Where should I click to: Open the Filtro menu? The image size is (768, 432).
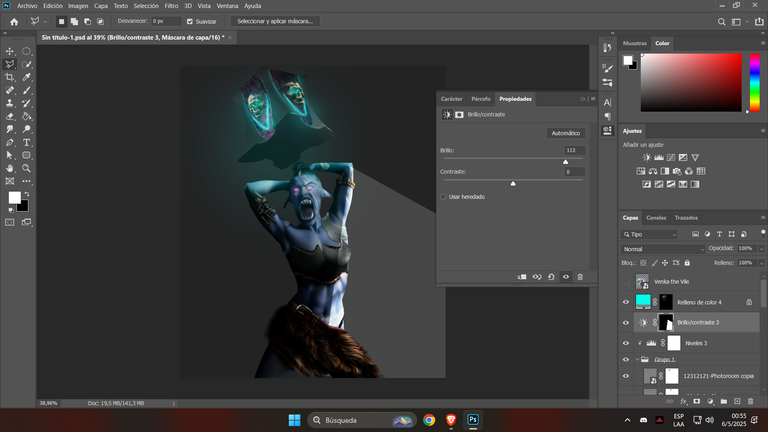[x=171, y=6]
